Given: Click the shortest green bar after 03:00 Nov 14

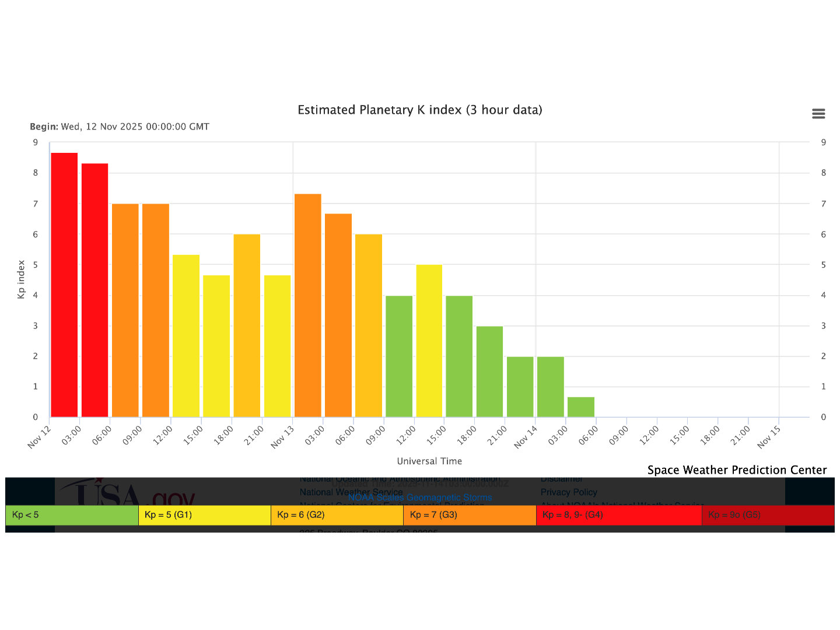Looking at the screenshot, I should coord(581,407).
